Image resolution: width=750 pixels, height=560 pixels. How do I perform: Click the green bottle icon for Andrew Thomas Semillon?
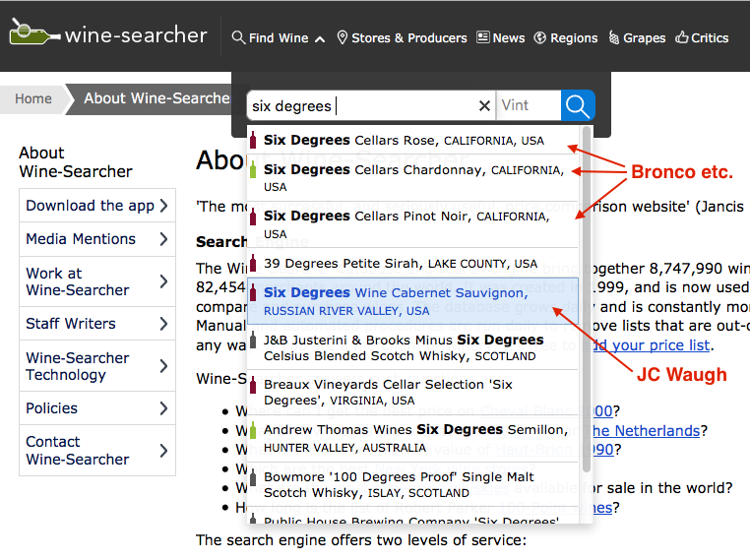[253, 430]
